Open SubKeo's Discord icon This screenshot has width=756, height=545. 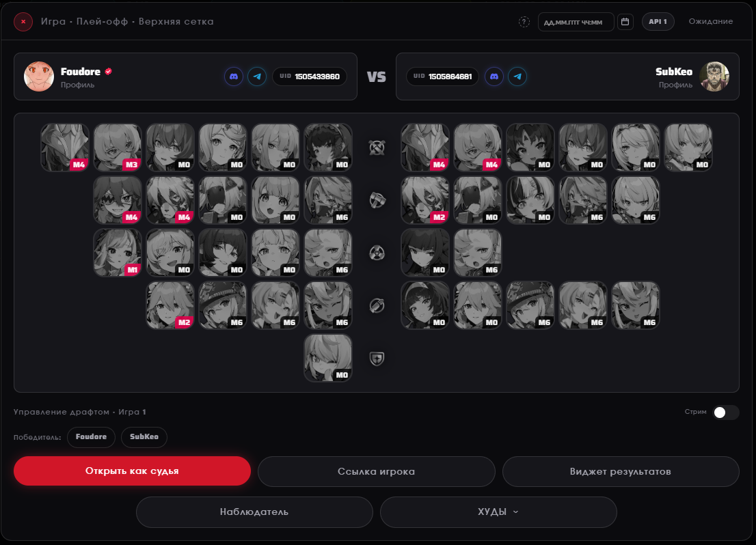pyautogui.click(x=494, y=76)
